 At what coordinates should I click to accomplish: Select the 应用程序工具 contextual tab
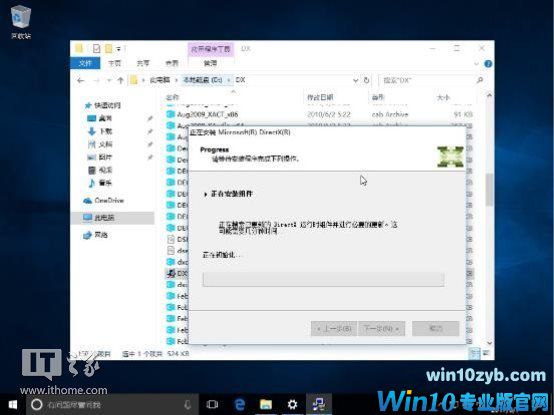(x=211, y=49)
